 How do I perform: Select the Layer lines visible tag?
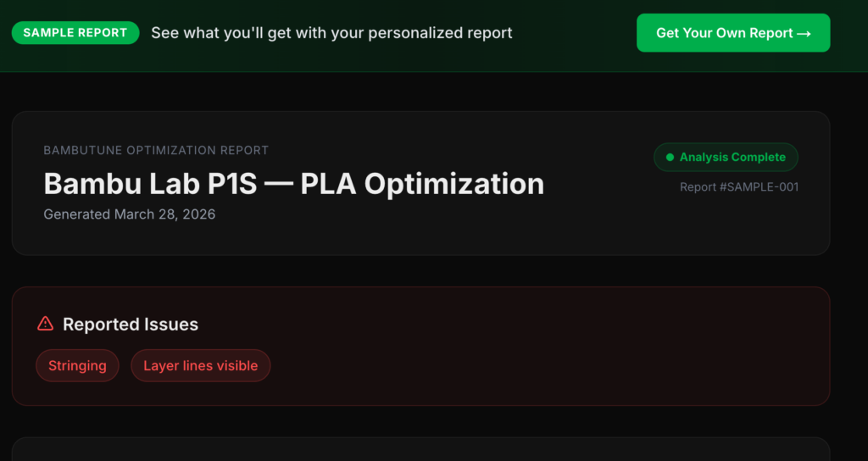pos(200,366)
